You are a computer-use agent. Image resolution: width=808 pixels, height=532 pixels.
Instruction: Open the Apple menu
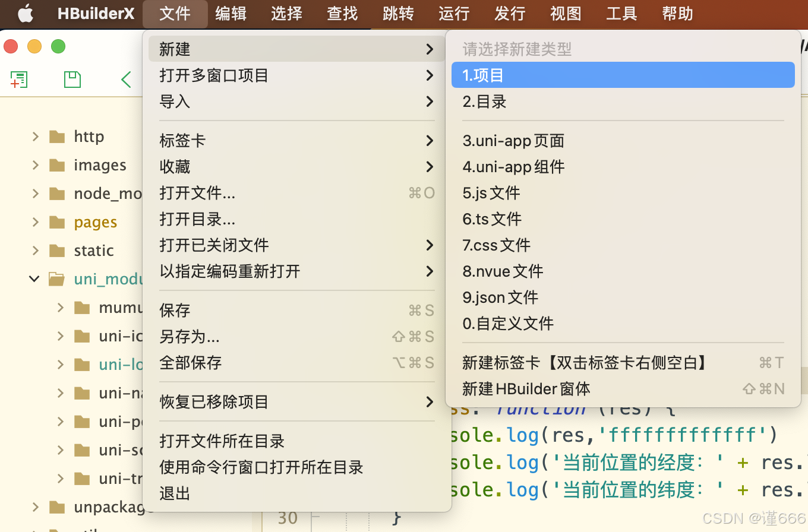click(26, 13)
